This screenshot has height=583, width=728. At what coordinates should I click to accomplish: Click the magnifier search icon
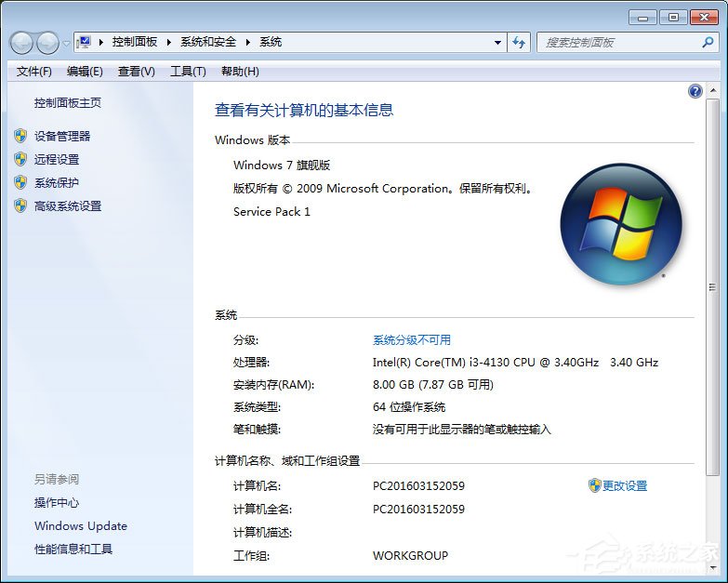708,43
